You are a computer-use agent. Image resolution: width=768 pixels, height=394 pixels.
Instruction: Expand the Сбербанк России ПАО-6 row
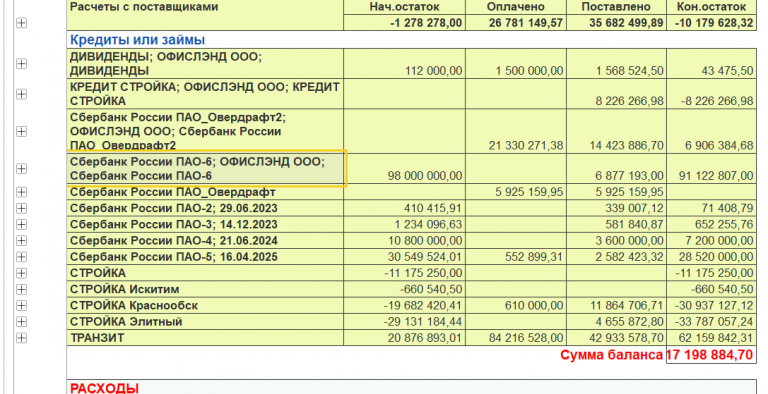pyautogui.click(x=21, y=169)
